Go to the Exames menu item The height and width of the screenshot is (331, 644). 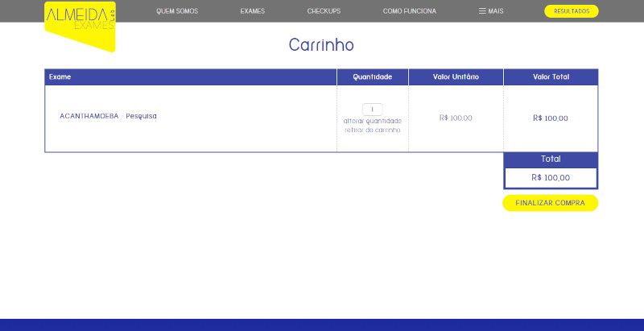coord(252,11)
